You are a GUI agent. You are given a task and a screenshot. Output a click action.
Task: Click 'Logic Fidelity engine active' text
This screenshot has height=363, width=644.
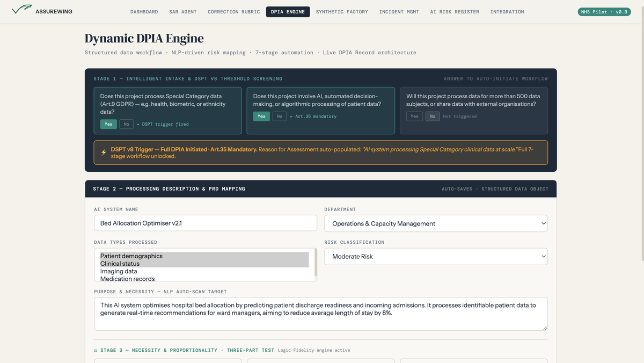point(314,350)
